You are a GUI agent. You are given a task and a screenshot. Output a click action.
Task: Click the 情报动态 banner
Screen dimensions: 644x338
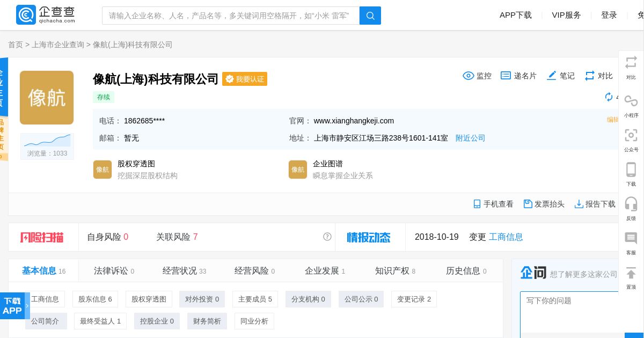click(369, 237)
